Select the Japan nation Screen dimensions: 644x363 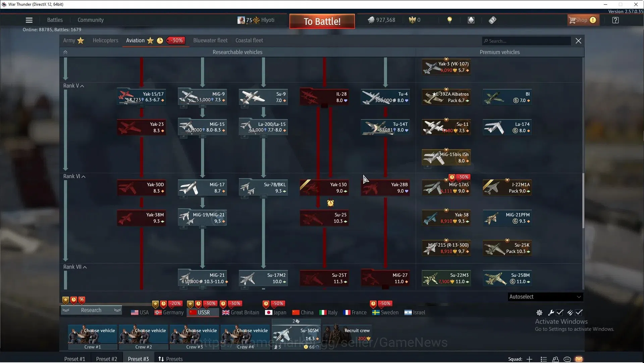click(x=276, y=313)
